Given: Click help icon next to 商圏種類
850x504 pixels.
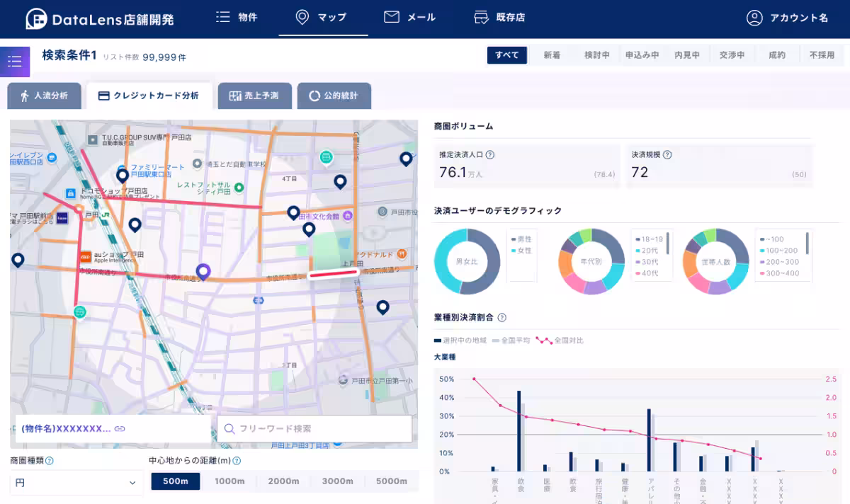Looking at the screenshot, I should [50, 461].
